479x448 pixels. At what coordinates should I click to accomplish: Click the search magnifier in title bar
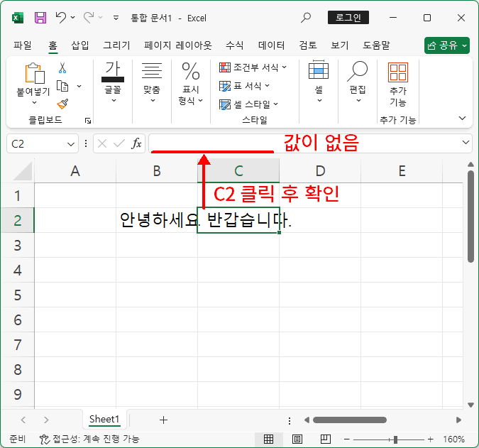[x=305, y=18]
